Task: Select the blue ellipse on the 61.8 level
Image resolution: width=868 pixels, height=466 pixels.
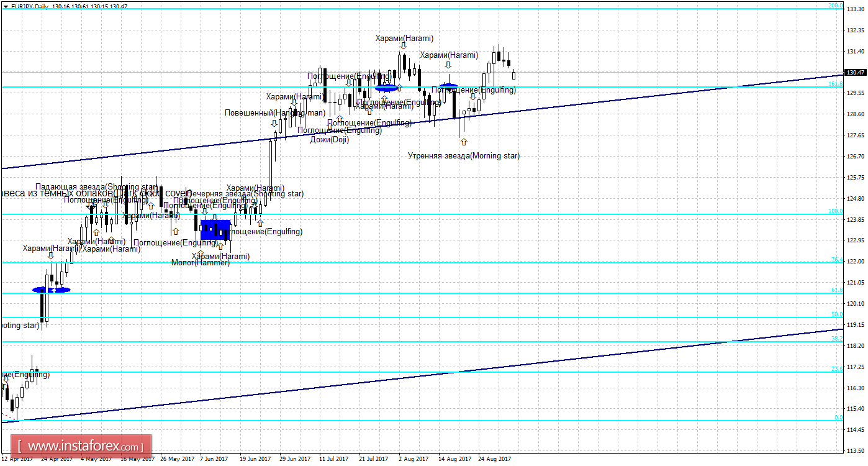Action: pos(52,290)
